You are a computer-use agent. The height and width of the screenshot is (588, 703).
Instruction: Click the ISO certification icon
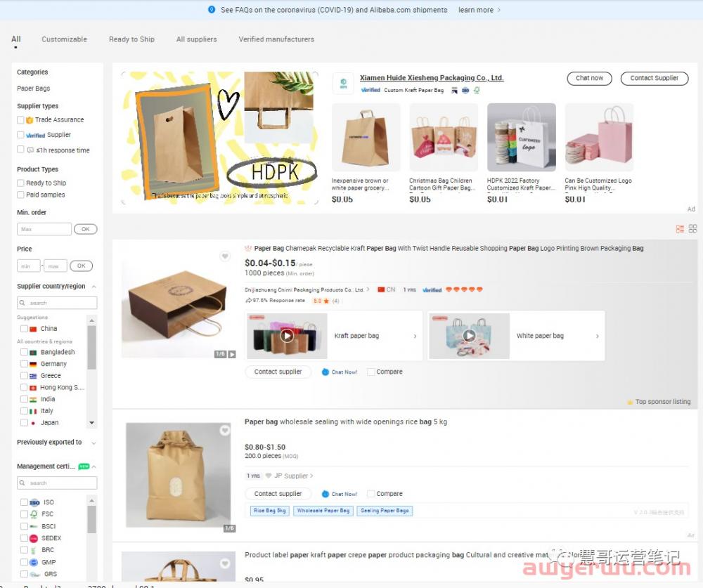click(34, 502)
